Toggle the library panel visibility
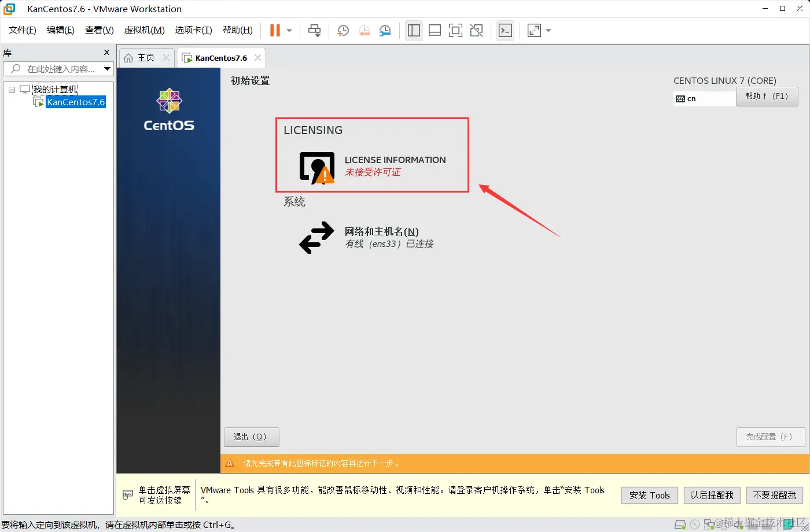The width and height of the screenshot is (810, 532). coord(414,30)
